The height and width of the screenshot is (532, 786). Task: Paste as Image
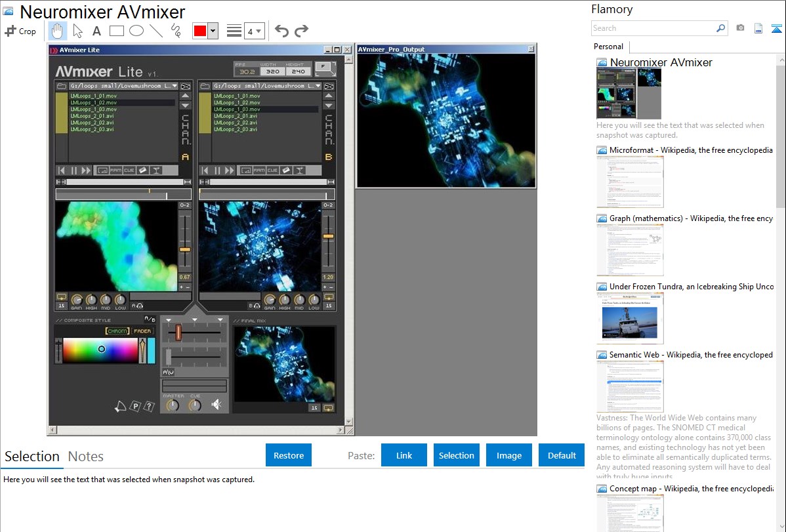[508, 455]
